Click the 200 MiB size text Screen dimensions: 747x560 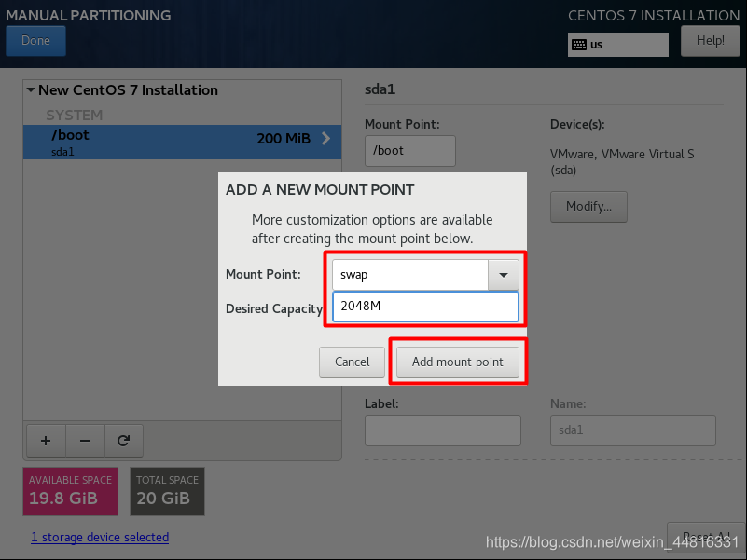(x=284, y=139)
